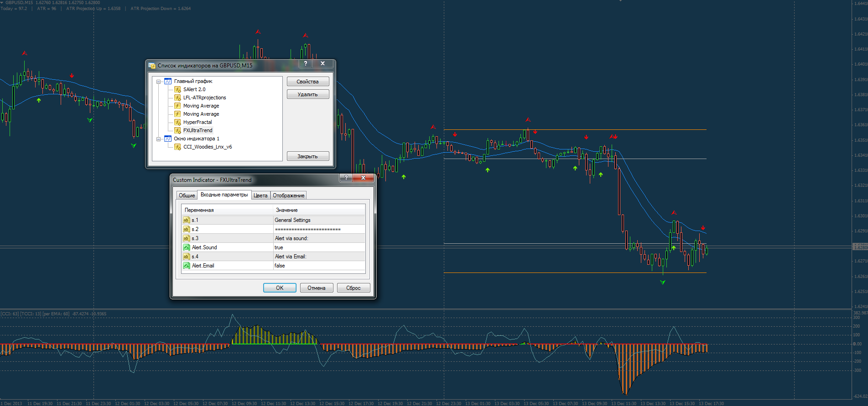Click the string icon for variable s.1
This screenshot has height=406, width=868.
[187, 220]
